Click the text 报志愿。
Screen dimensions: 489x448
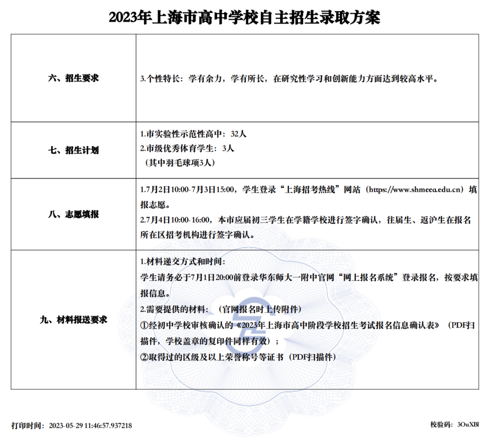pos(155,205)
